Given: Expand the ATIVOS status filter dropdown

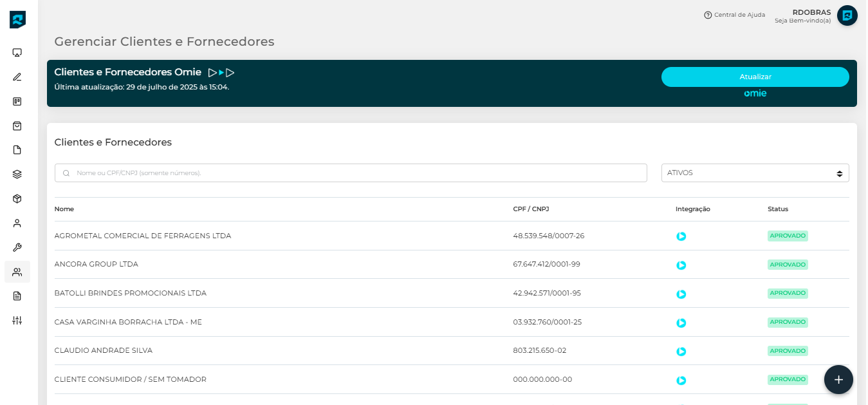Looking at the screenshot, I should 755,173.
